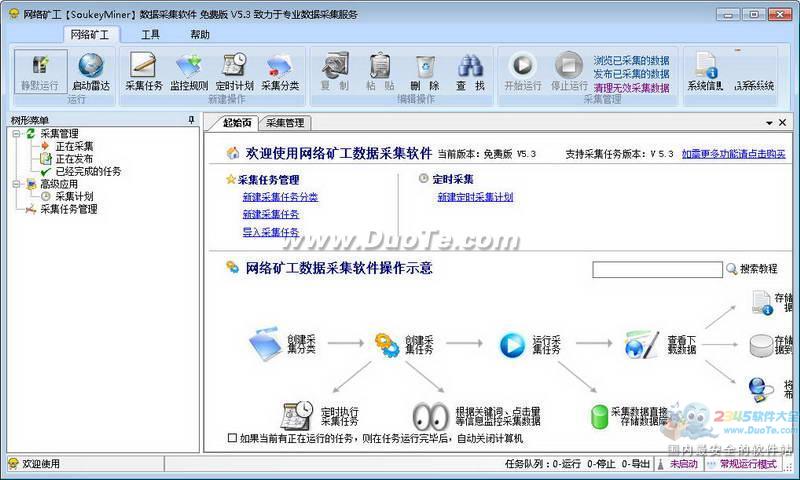Image resolution: width=800 pixels, height=480 pixels.
Task: Open the tab list dropdown arrow
Action: [769, 123]
